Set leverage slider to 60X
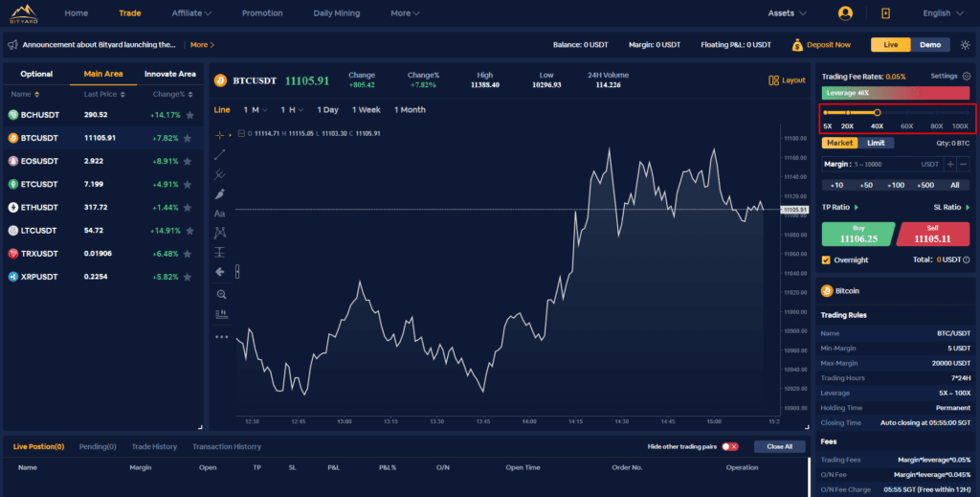980x497 pixels. 906,113
